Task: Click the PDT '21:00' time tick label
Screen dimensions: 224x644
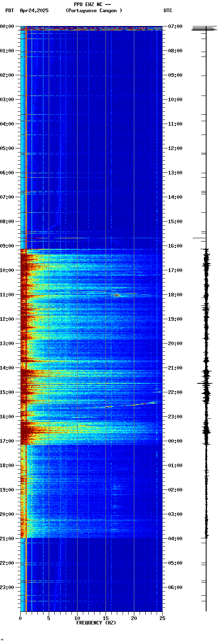Action: click(7, 539)
